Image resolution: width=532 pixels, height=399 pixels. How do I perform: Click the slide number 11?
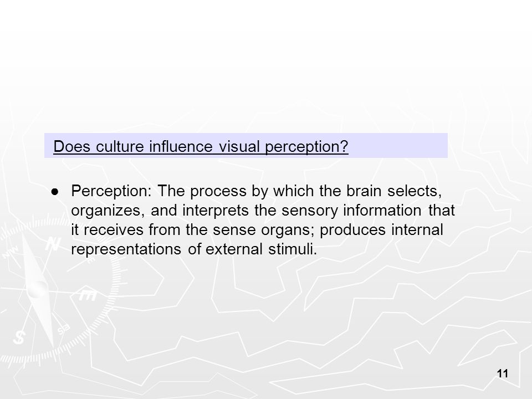[x=503, y=374]
